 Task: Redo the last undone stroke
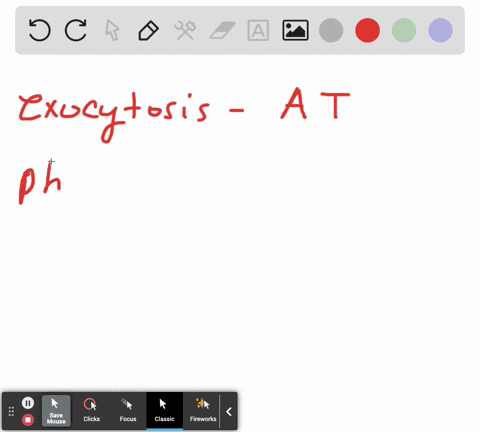[x=76, y=30]
